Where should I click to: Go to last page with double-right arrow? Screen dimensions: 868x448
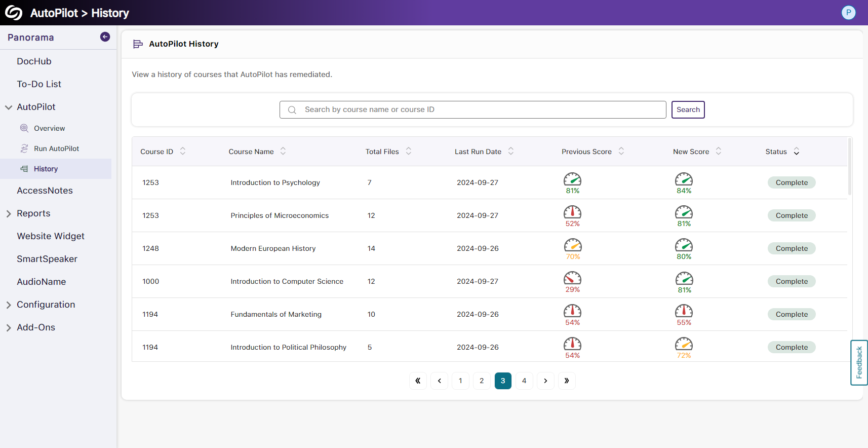click(567, 381)
